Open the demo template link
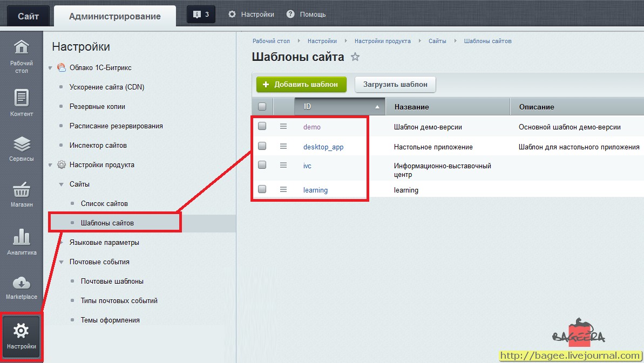This screenshot has height=363, width=644. tap(311, 127)
